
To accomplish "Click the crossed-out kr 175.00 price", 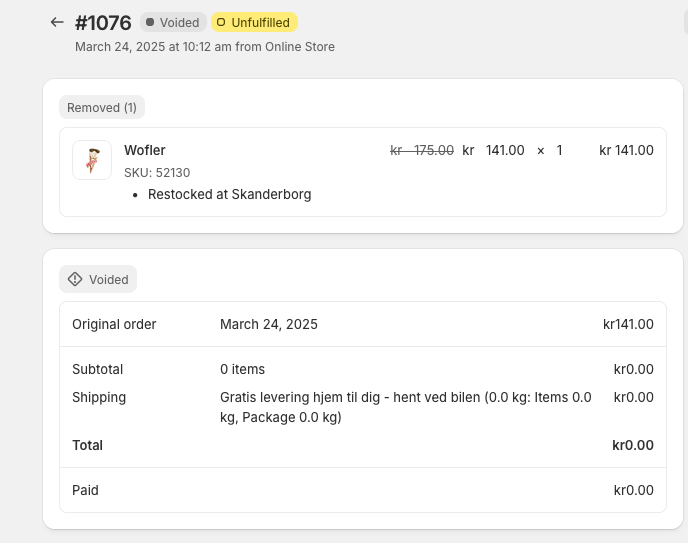I will tap(422, 150).
